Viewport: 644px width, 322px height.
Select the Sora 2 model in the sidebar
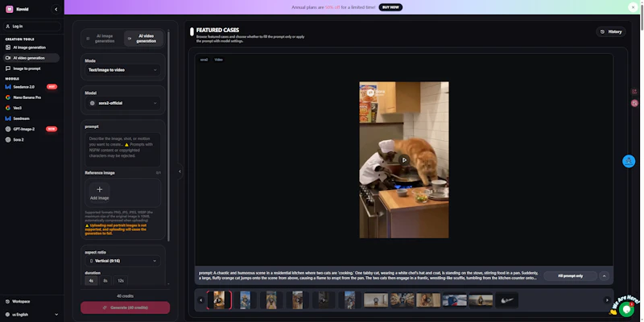[31, 139]
